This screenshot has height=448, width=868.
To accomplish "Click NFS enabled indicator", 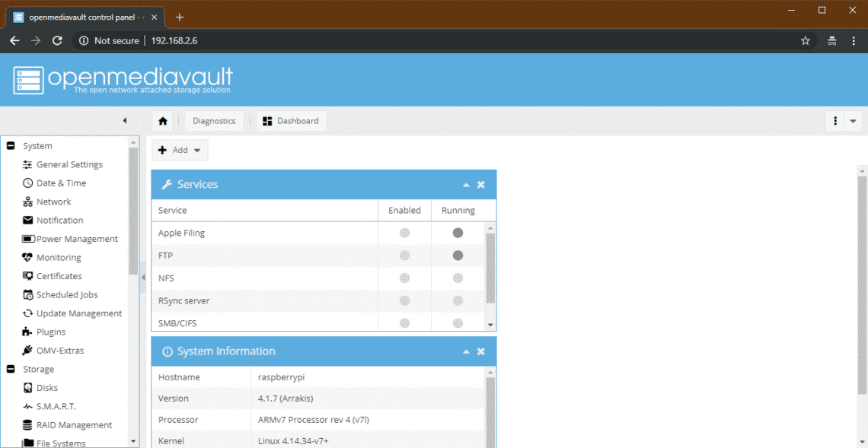I will coord(404,278).
